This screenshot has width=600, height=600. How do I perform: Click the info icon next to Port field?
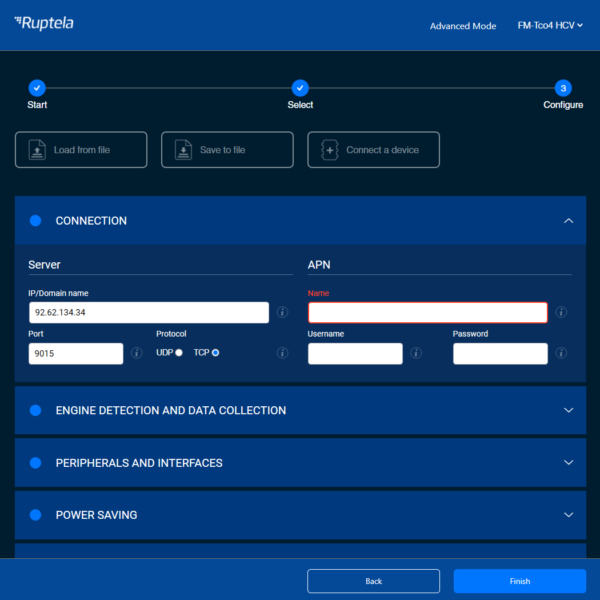[137, 353]
